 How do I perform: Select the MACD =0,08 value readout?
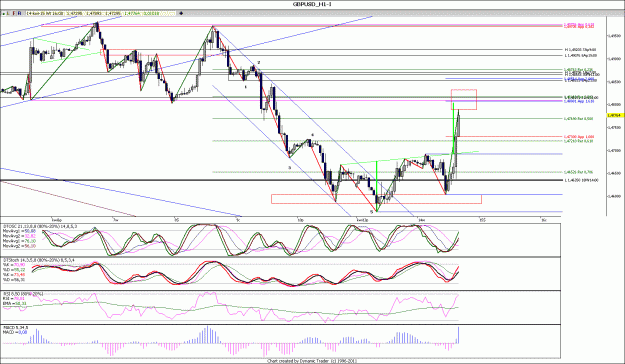(x=15, y=332)
